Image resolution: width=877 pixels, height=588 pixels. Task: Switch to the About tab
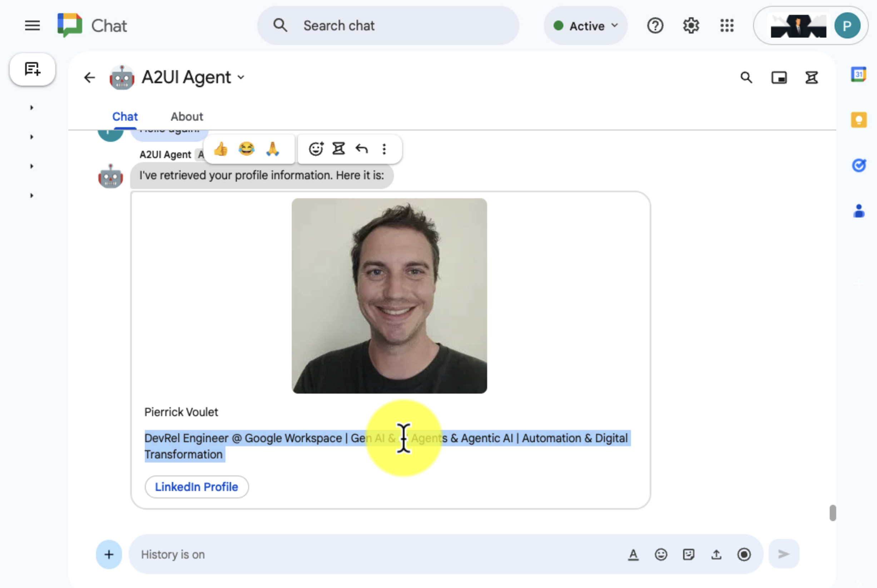[x=187, y=116]
